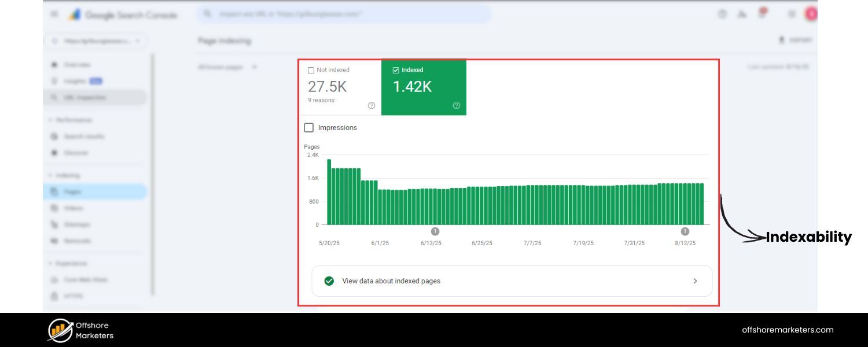Click the hamburger menu icon top left
The width and height of the screenshot is (868, 347).
coord(54,13)
